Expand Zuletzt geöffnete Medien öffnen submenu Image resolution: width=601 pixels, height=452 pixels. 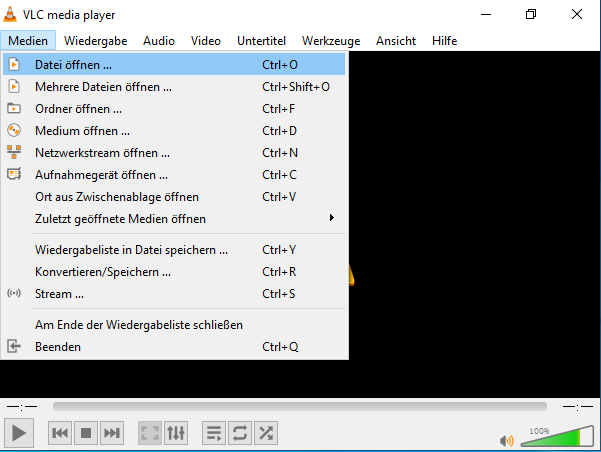[174, 219]
